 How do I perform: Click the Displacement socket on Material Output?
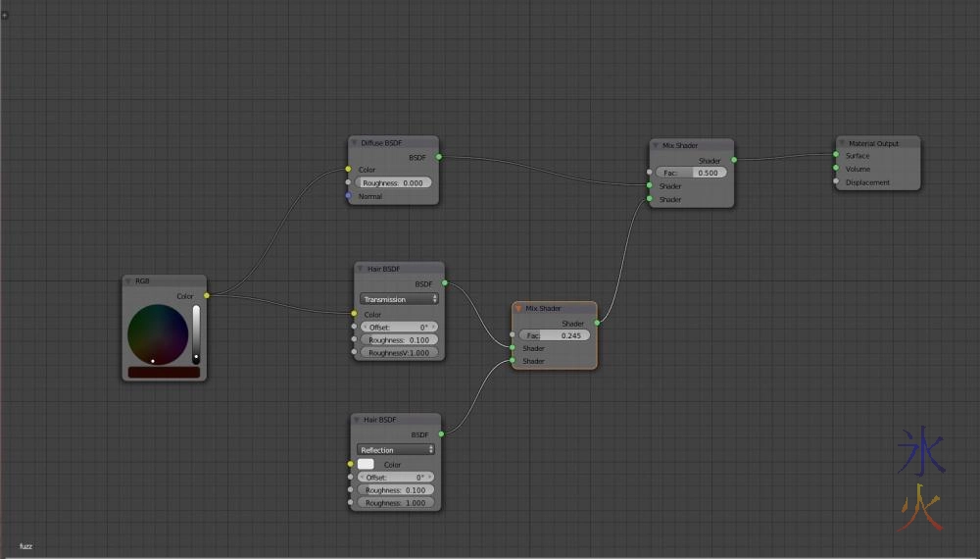[x=836, y=181]
